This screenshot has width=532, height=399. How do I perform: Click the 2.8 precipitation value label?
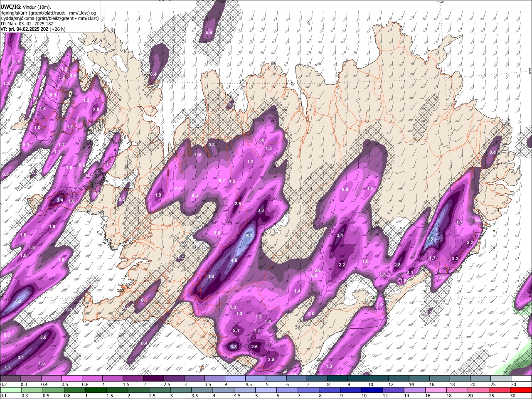pyautogui.click(x=397, y=265)
